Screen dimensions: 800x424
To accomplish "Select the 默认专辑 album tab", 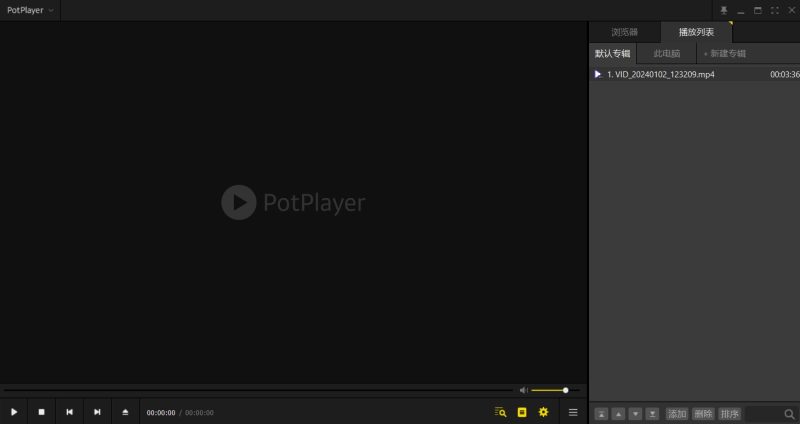I will [x=613, y=54].
